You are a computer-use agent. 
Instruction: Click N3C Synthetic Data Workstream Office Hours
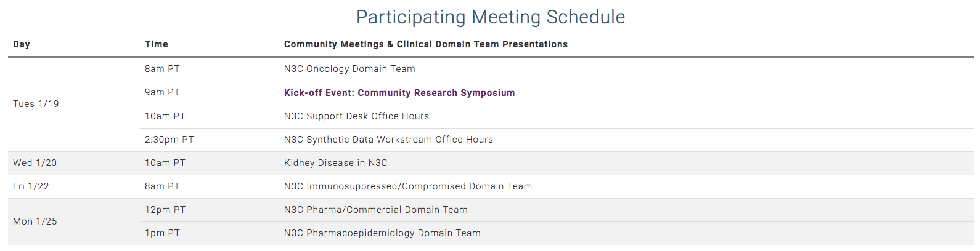(388, 140)
